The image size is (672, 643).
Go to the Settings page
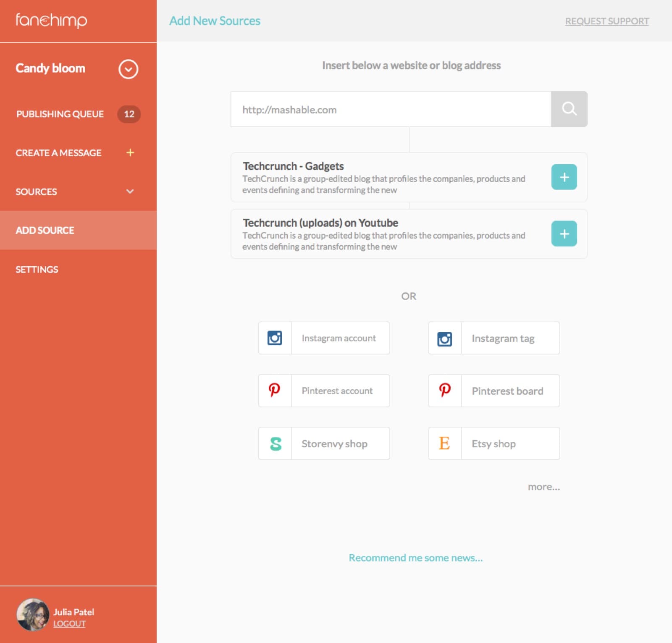point(37,269)
